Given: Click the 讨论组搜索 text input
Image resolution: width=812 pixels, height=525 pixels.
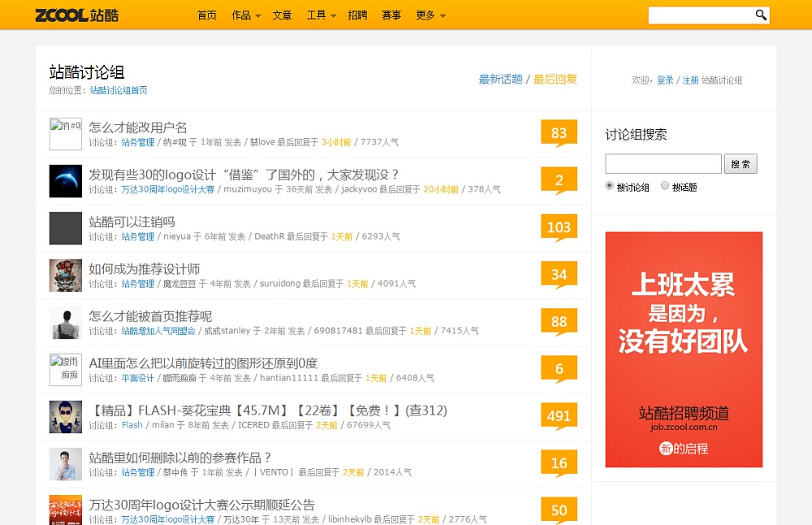Looking at the screenshot, I should coord(663,164).
